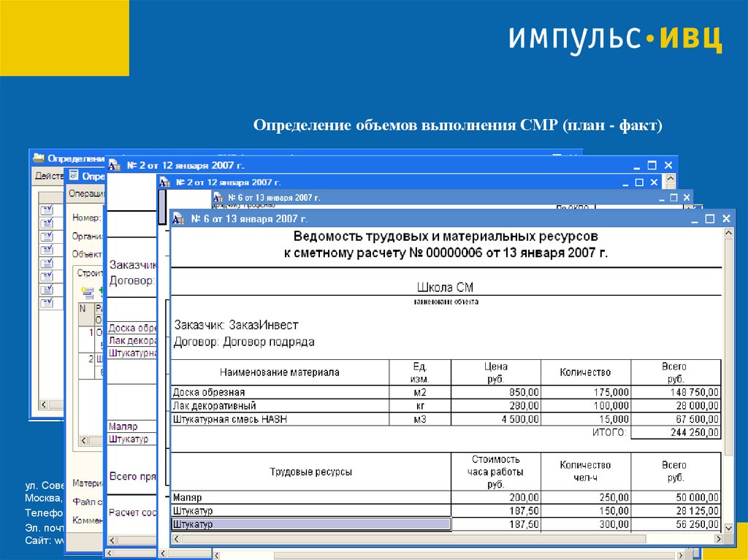Click the total cell '67 500,00'

pyautogui.click(x=676, y=419)
